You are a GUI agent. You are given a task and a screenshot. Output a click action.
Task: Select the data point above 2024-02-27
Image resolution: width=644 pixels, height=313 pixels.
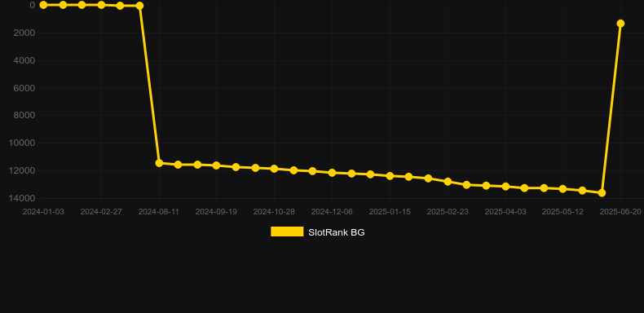coord(101,5)
